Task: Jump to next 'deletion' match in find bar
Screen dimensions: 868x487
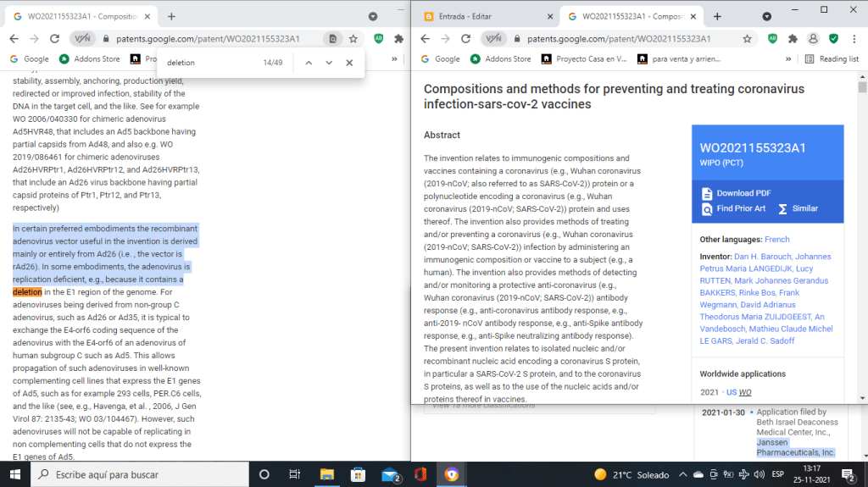Action: [x=329, y=63]
